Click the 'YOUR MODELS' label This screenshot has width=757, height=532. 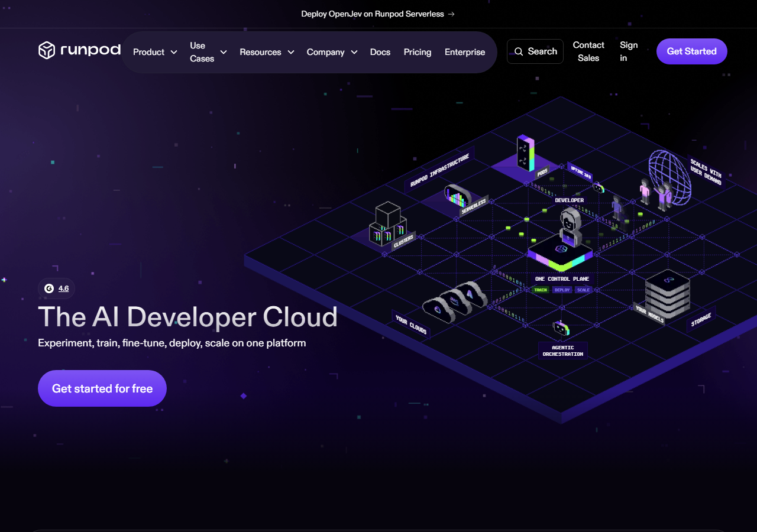[649, 314]
